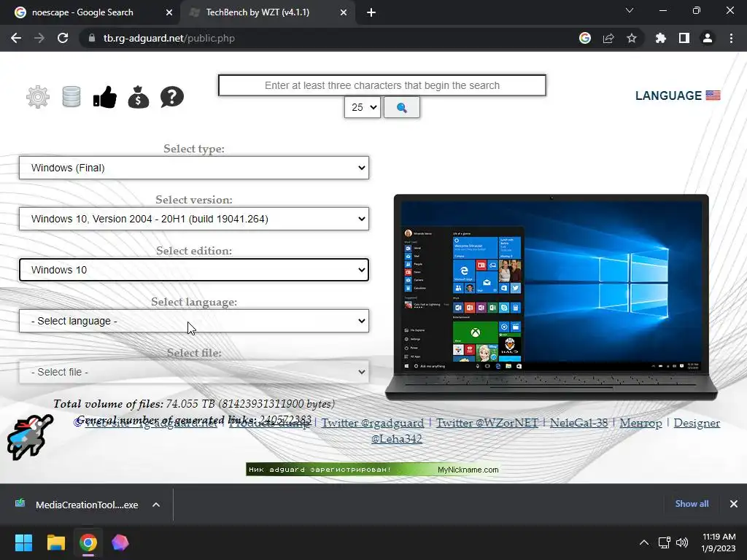Click the US flag language icon
Image resolution: width=747 pixels, height=560 pixels.
(713, 96)
